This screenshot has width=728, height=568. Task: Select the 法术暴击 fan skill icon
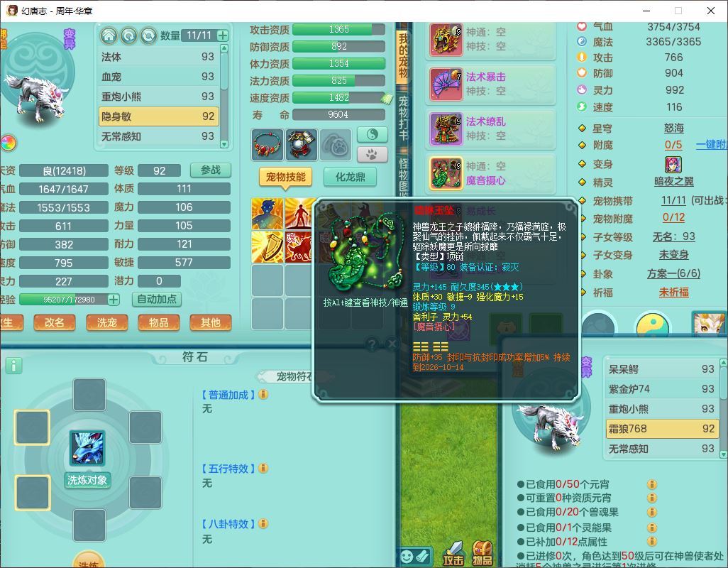pos(446,84)
